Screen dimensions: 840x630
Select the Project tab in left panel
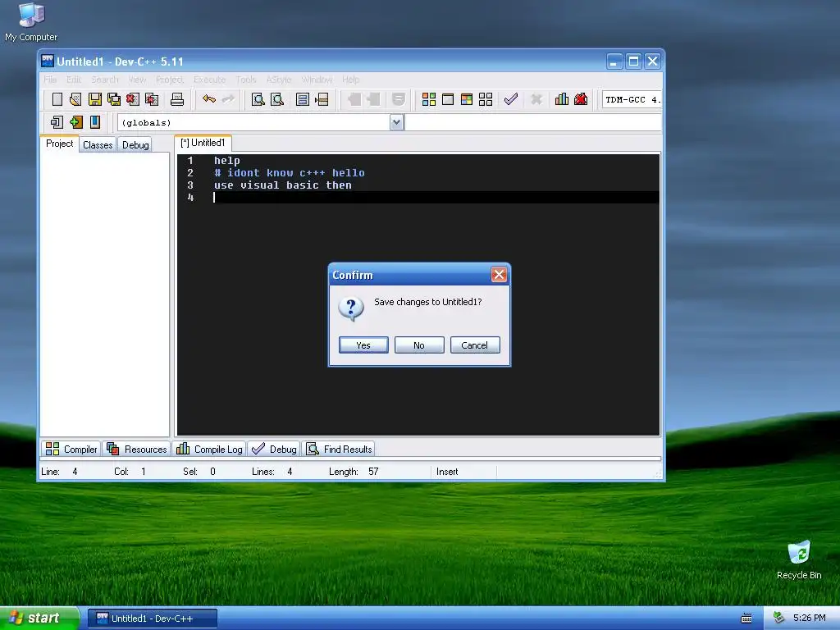[x=59, y=144]
